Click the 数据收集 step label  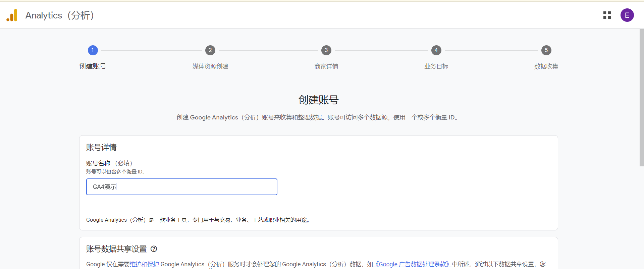(546, 66)
